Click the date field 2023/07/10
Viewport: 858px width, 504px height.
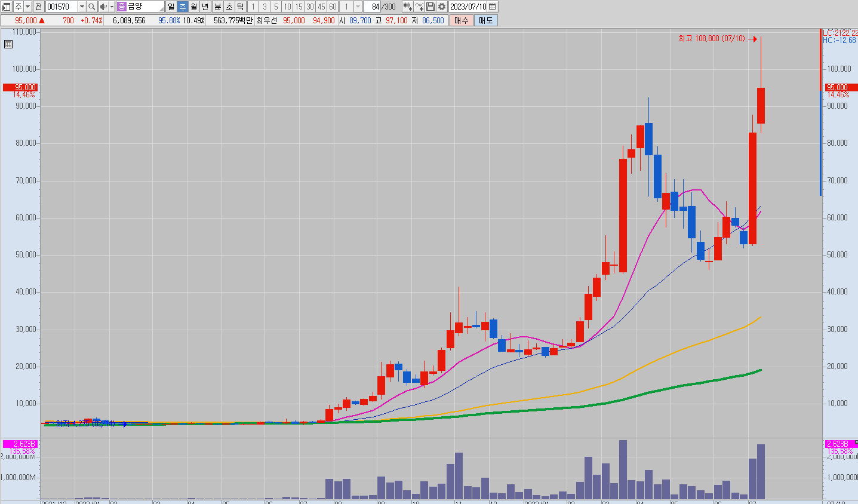(x=468, y=7)
